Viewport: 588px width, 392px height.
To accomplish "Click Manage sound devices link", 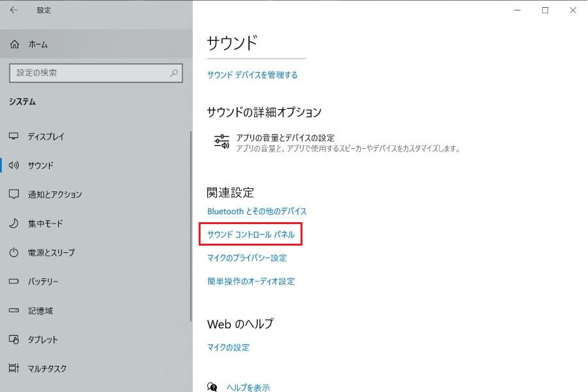I will click(x=252, y=75).
